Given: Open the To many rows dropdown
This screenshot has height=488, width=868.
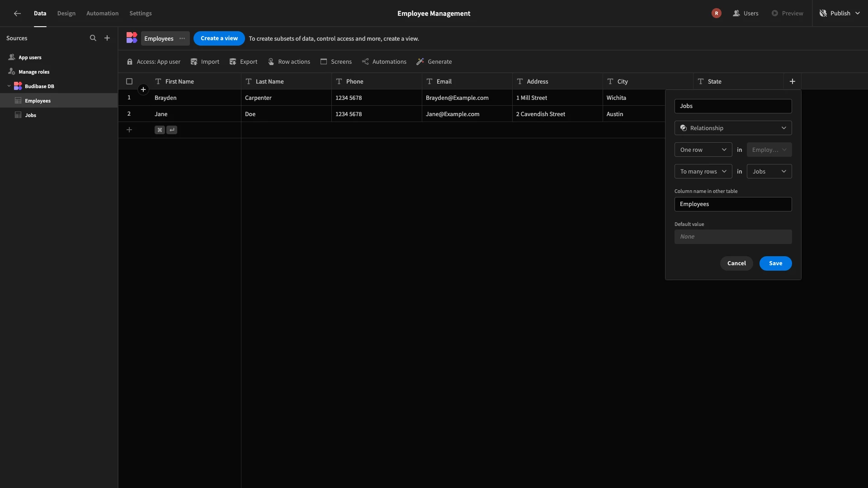Looking at the screenshot, I should pyautogui.click(x=703, y=172).
